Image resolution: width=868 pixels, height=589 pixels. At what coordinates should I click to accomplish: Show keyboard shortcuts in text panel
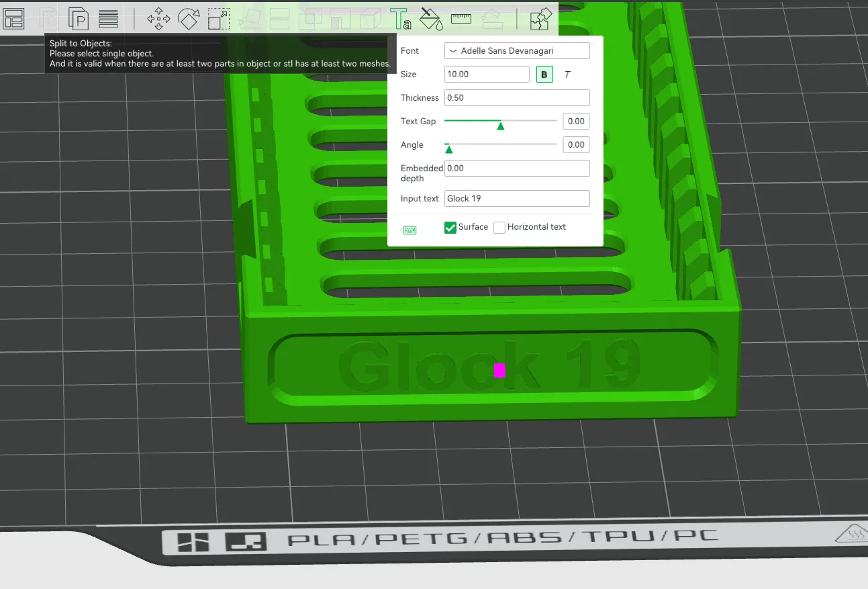point(409,230)
